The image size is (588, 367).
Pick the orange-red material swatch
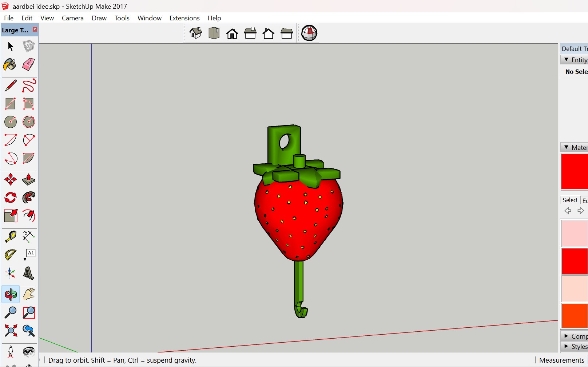[x=575, y=316]
